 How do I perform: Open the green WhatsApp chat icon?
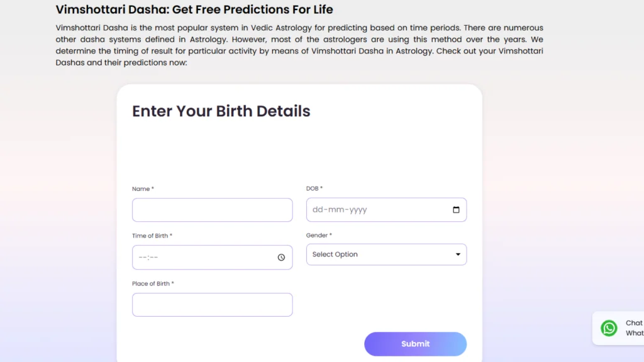tap(609, 328)
